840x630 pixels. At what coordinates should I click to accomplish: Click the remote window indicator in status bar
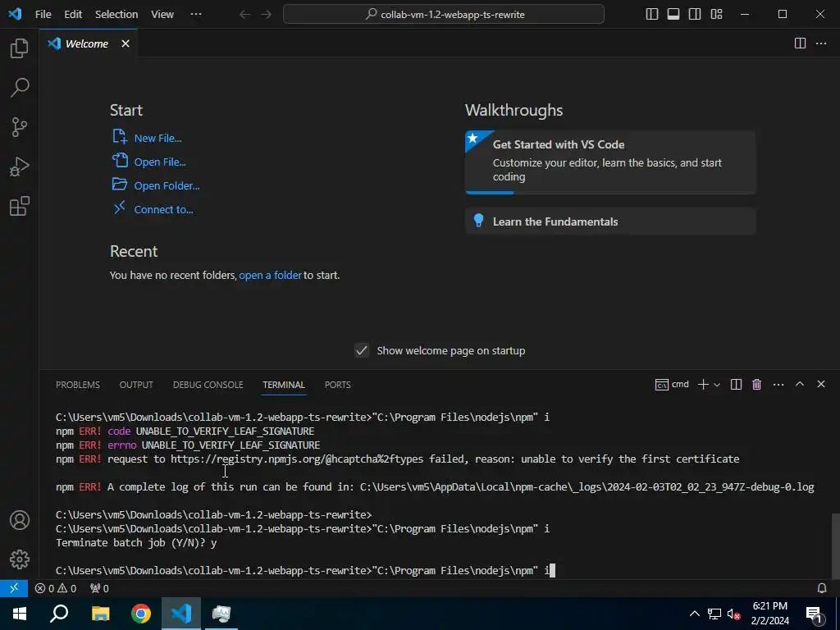pyautogui.click(x=14, y=588)
